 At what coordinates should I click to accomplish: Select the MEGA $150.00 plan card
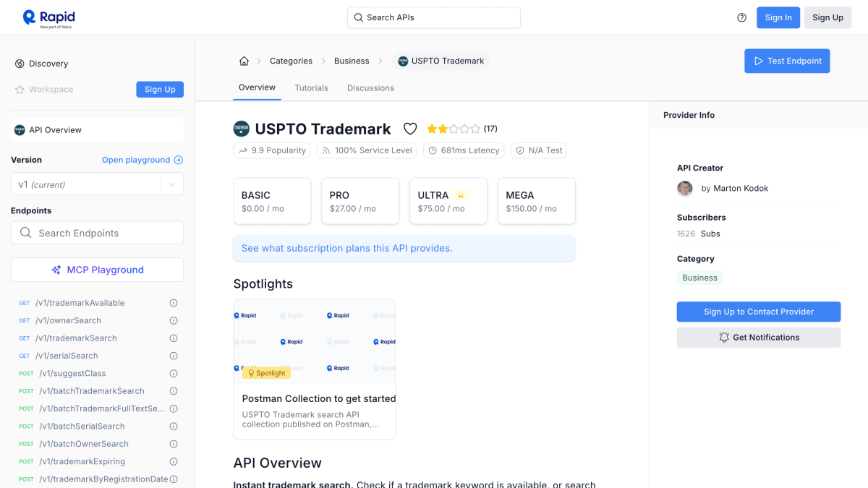coord(537,201)
